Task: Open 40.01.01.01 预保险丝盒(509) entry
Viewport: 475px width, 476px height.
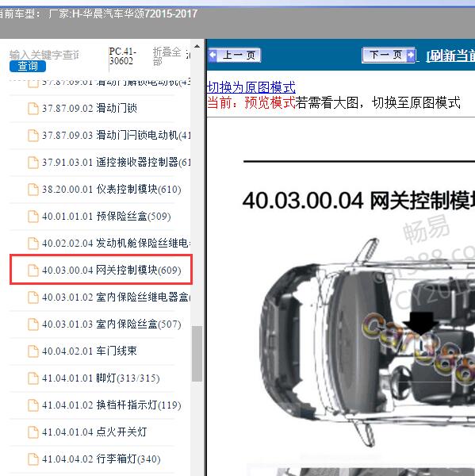Action: pyautogui.click(x=106, y=216)
